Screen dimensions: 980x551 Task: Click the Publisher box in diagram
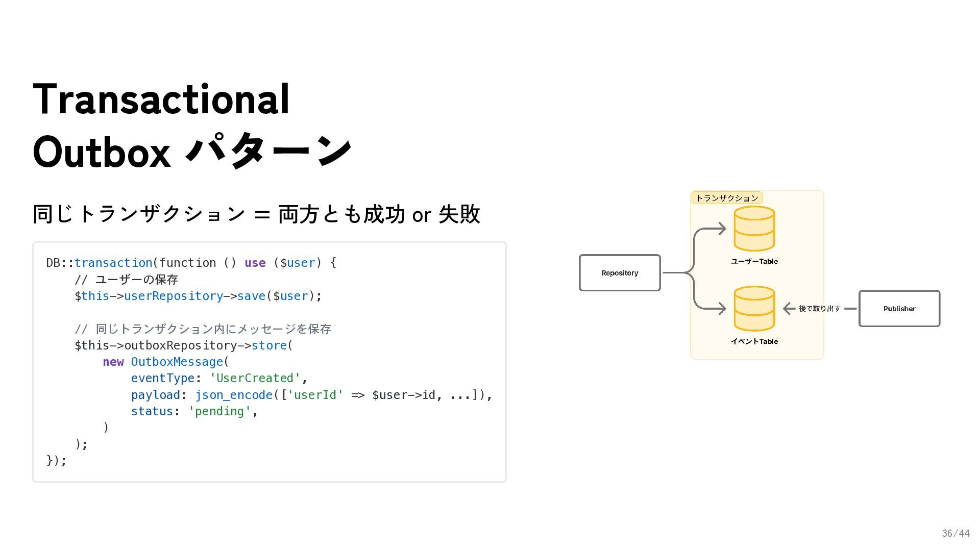point(899,309)
